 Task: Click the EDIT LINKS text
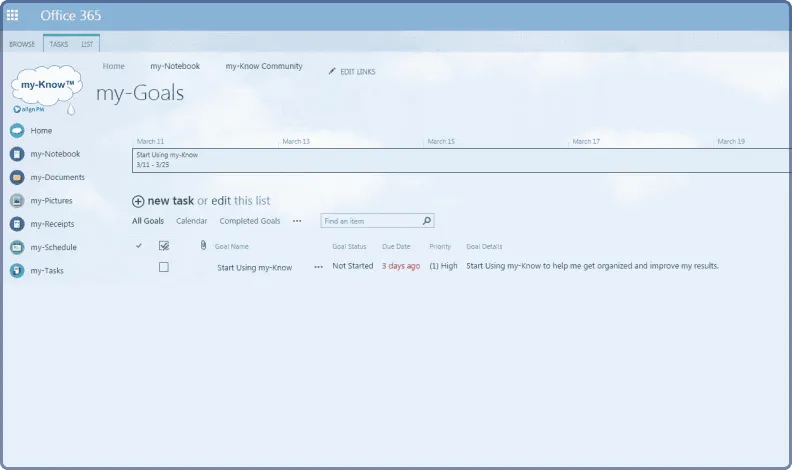click(358, 72)
